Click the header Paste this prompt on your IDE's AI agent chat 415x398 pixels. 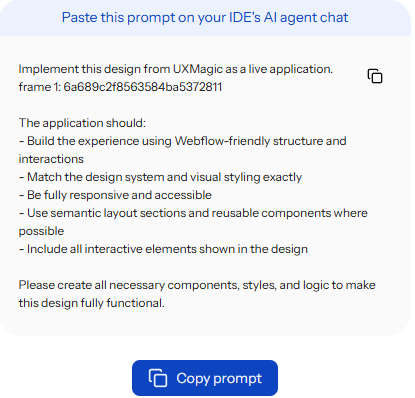pyautogui.click(x=205, y=17)
